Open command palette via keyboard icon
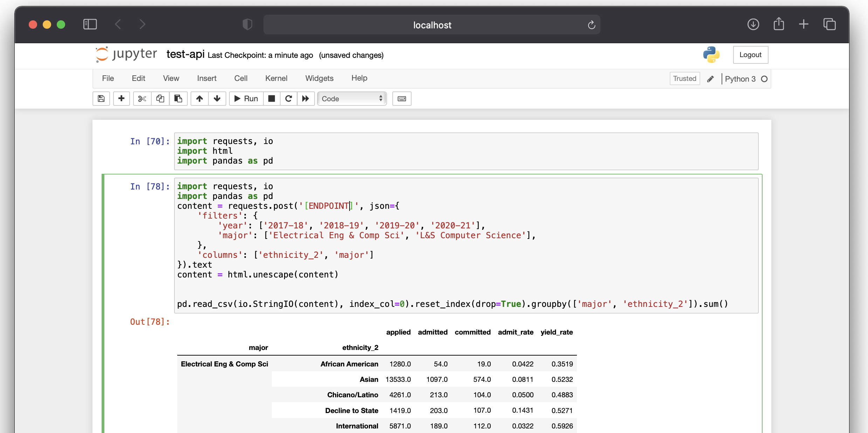Image resolution: width=868 pixels, height=433 pixels. [x=401, y=98]
